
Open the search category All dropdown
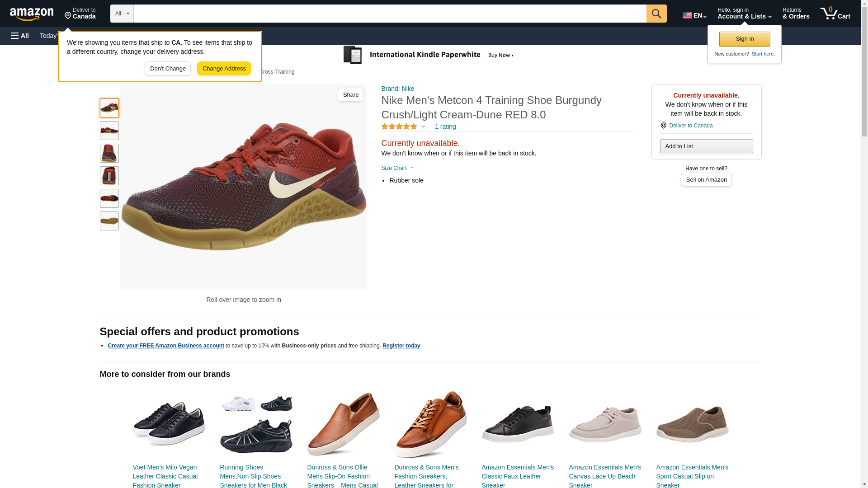pos(122,14)
